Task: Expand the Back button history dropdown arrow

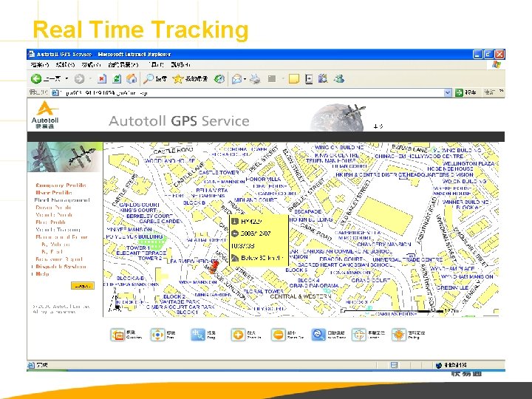Action: (66, 79)
